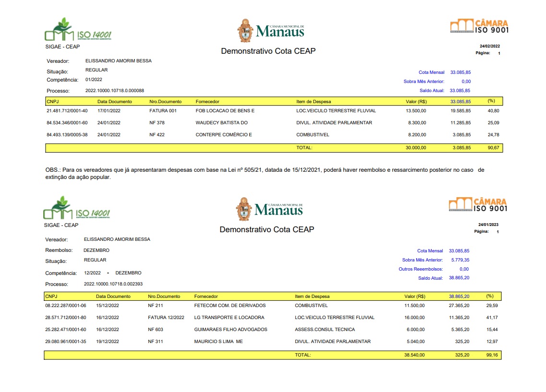Select the first report total 30.000,00

pos(416,148)
